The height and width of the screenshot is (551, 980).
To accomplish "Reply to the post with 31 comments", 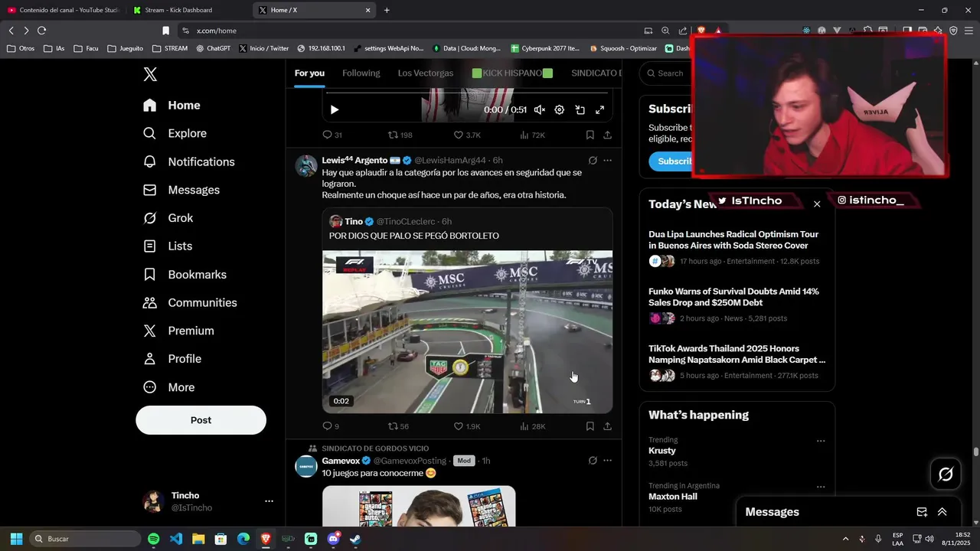I will [x=332, y=135].
